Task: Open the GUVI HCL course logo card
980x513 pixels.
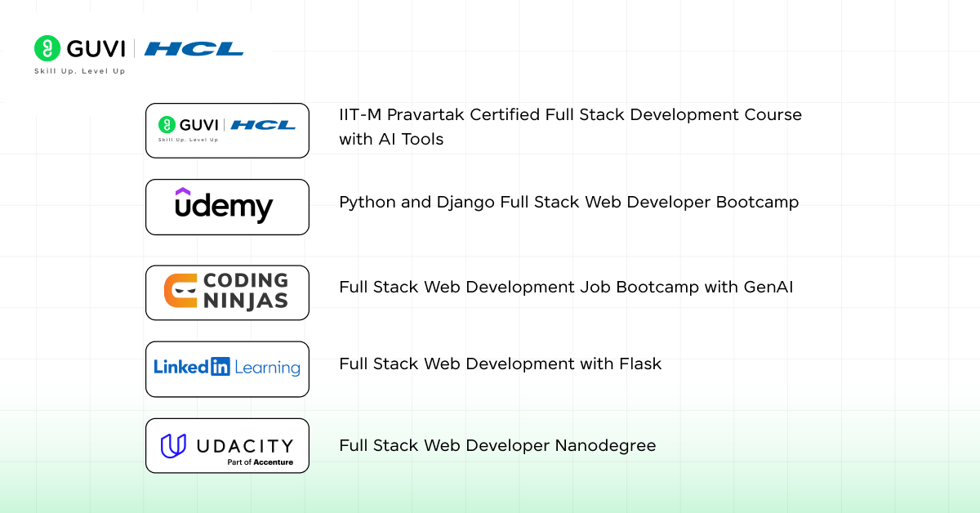Action: pos(227,130)
